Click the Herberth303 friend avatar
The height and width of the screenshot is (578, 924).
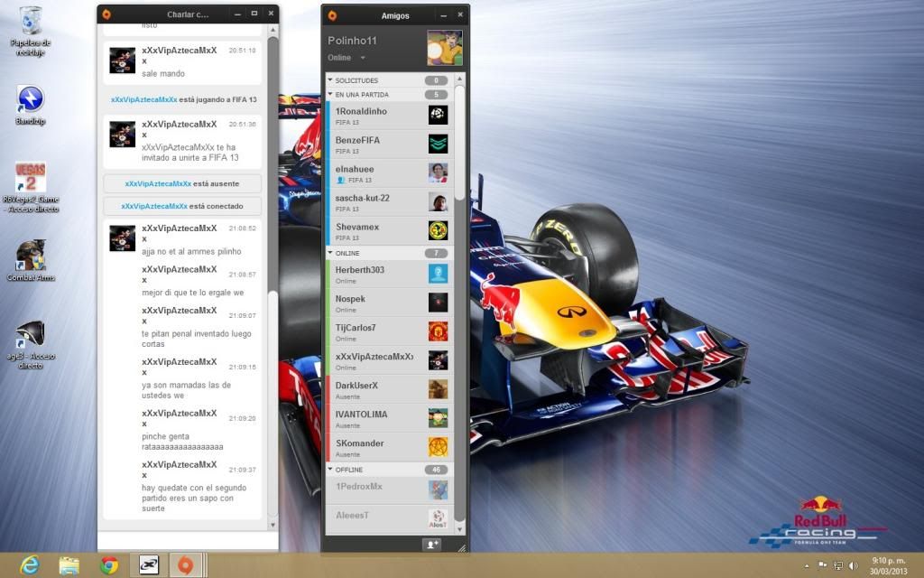pos(438,274)
